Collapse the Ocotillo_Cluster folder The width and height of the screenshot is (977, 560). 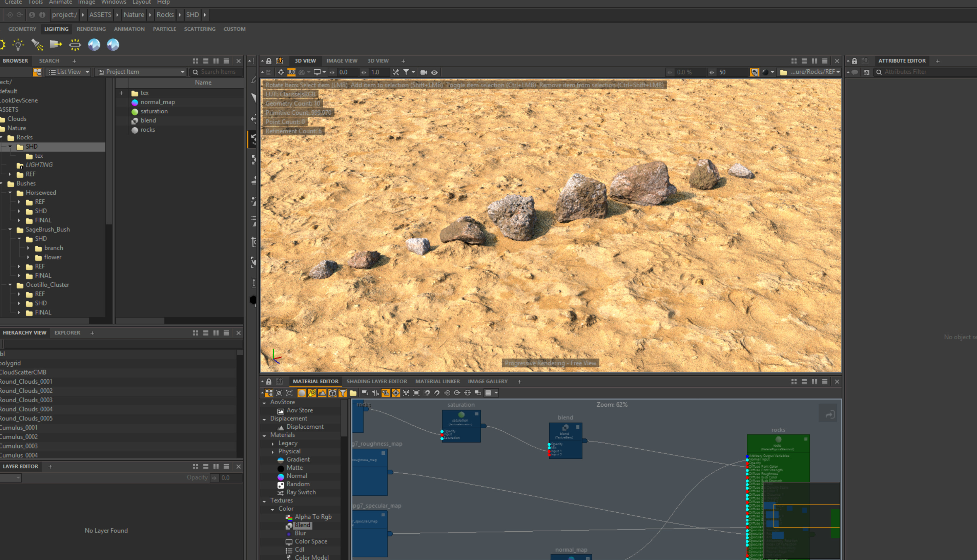point(10,285)
